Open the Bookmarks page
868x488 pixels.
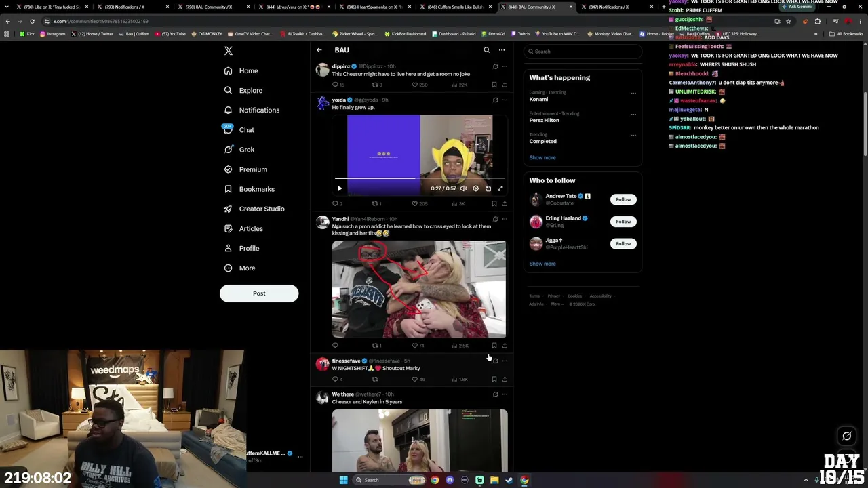click(x=249, y=189)
